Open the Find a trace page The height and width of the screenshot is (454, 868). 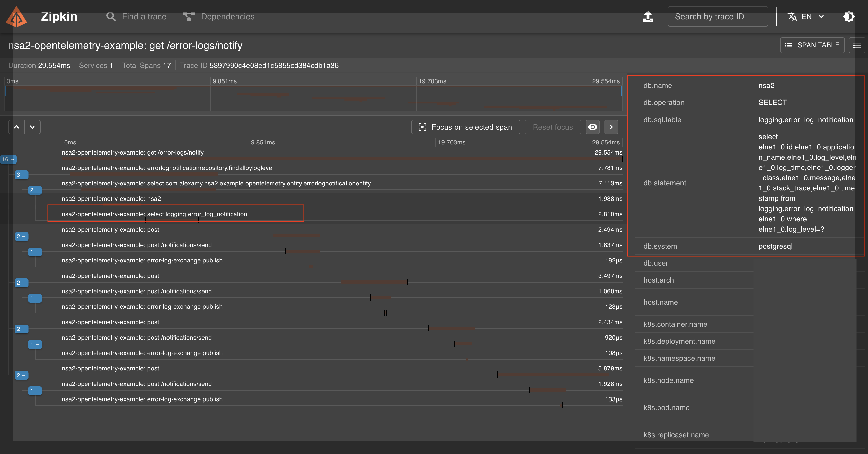136,16
